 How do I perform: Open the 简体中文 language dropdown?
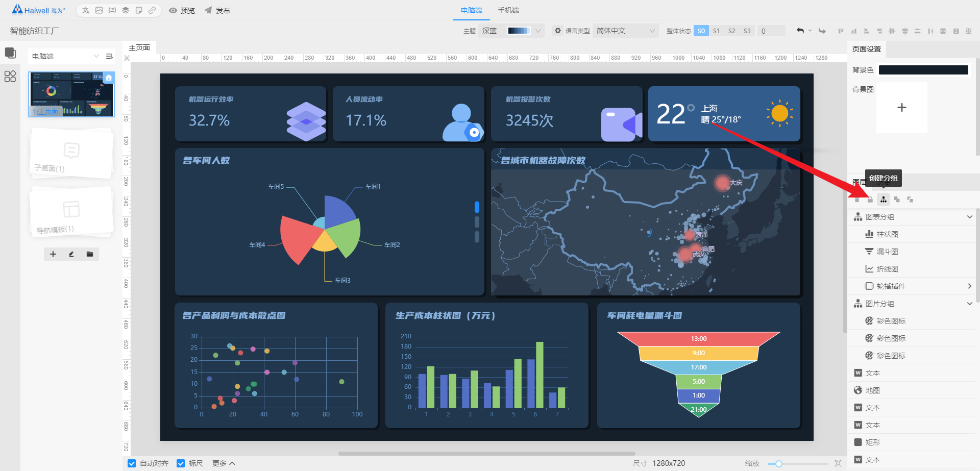tap(625, 31)
